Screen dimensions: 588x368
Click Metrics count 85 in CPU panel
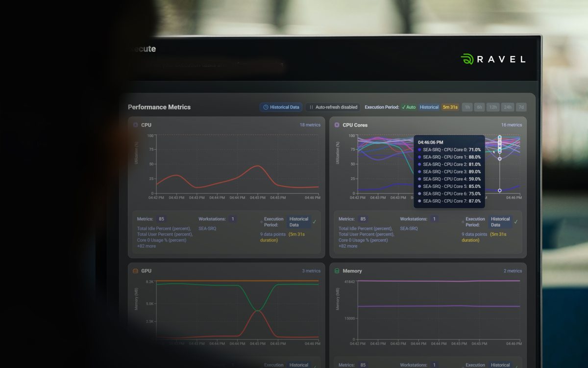tap(162, 219)
